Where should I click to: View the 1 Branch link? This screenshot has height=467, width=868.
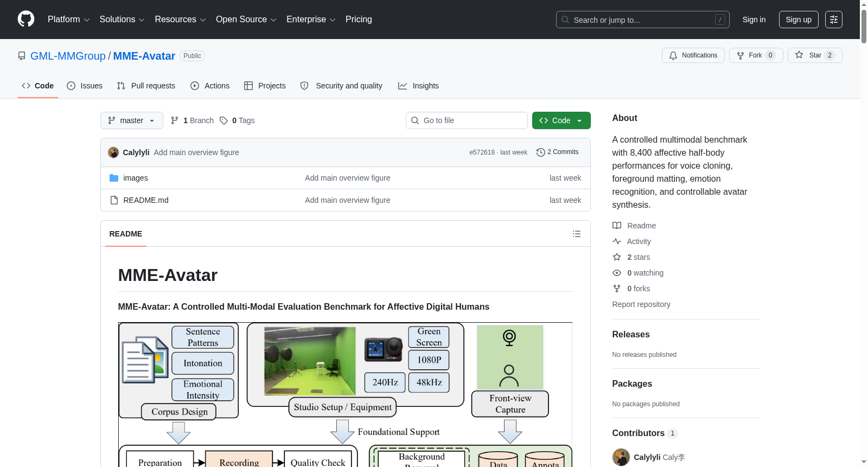coord(193,120)
